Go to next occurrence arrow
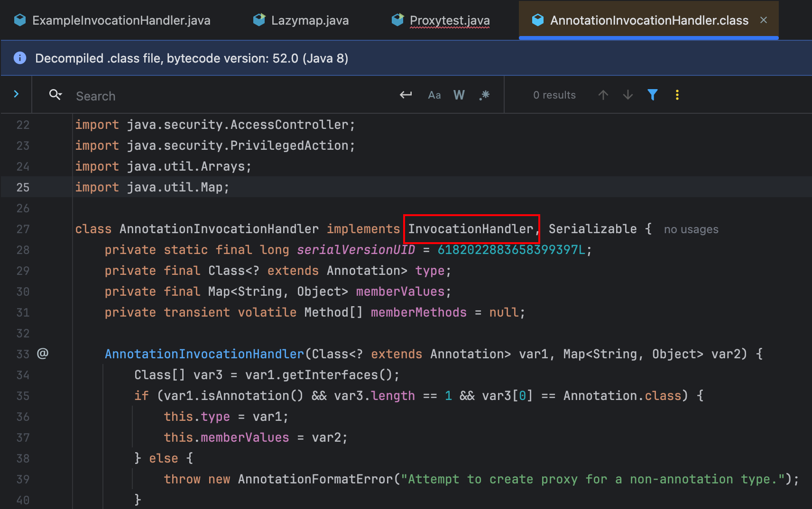Screen dimensions: 812x509 point(628,95)
